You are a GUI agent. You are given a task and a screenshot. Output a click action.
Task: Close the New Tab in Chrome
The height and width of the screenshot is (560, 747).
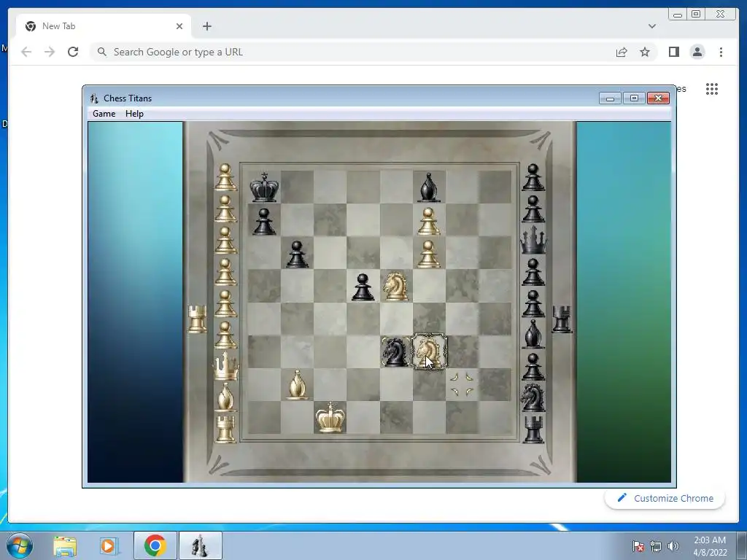pyautogui.click(x=179, y=26)
